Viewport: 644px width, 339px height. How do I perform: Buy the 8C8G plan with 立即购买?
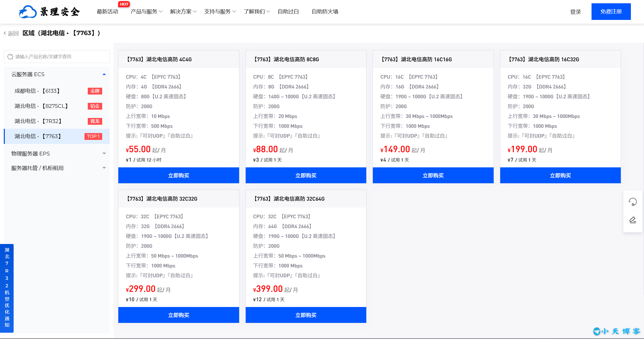306,175
